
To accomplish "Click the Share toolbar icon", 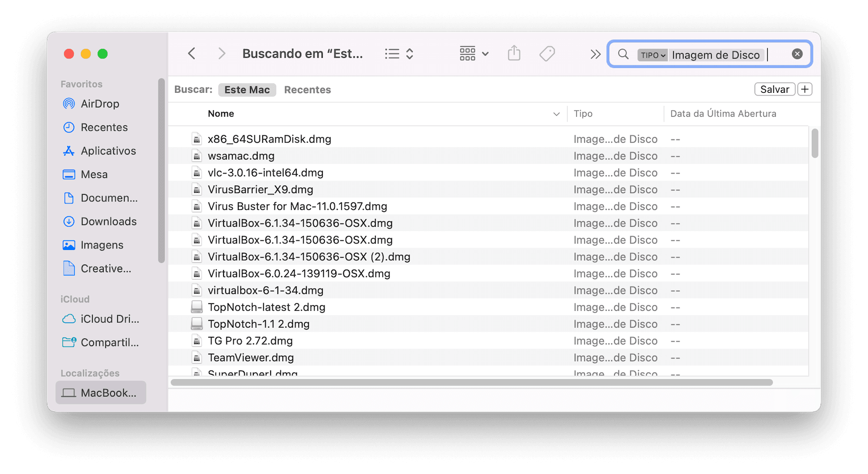I will 514,54.
